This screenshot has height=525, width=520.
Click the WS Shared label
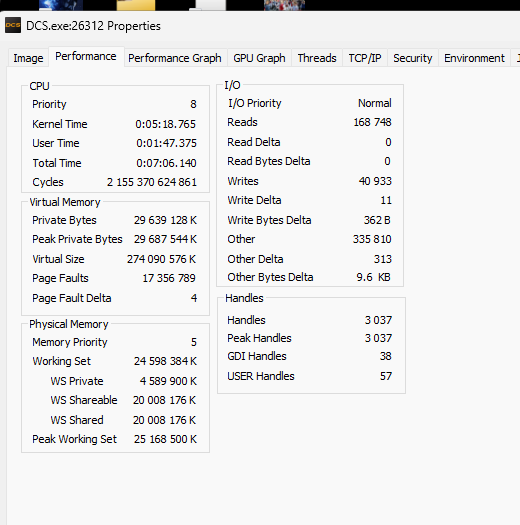click(77, 420)
